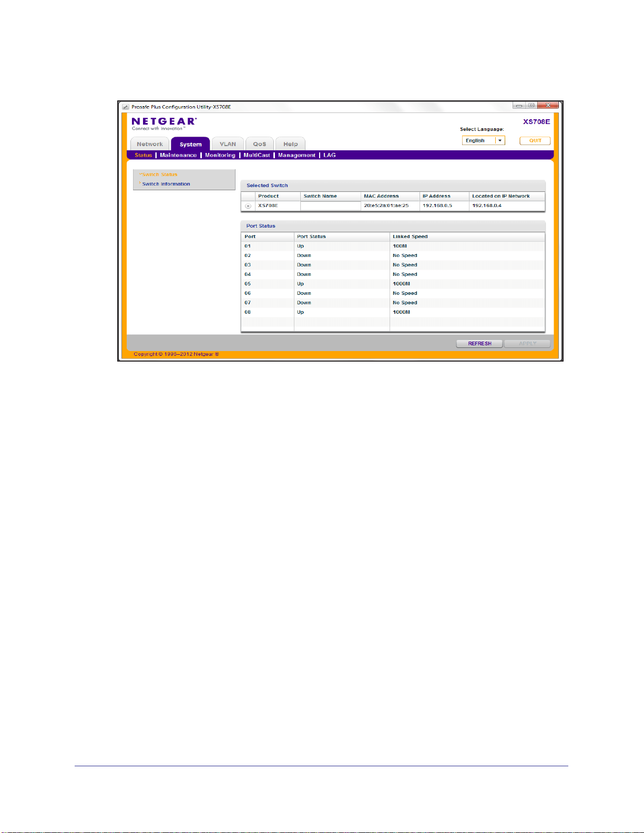
Task: Open the Management submenu
Action: pyautogui.click(x=297, y=155)
